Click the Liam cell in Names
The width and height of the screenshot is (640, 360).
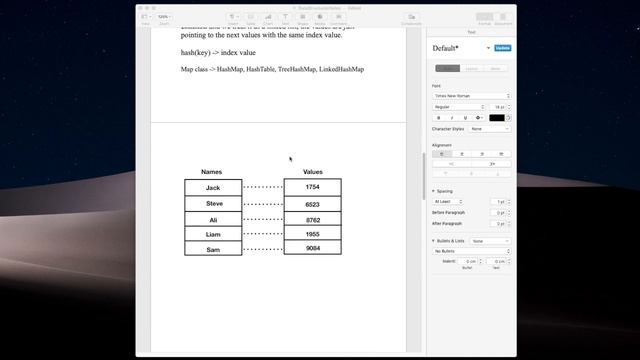click(x=213, y=234)
